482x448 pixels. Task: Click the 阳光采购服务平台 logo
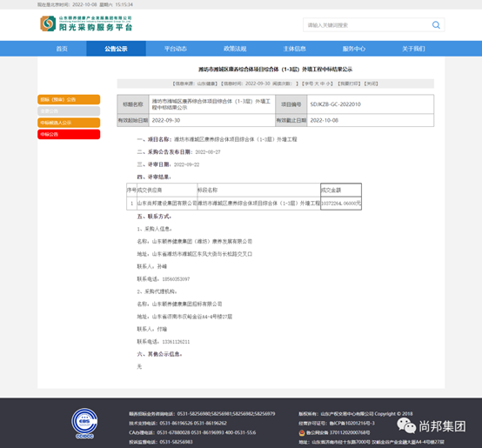coord(86,23)
